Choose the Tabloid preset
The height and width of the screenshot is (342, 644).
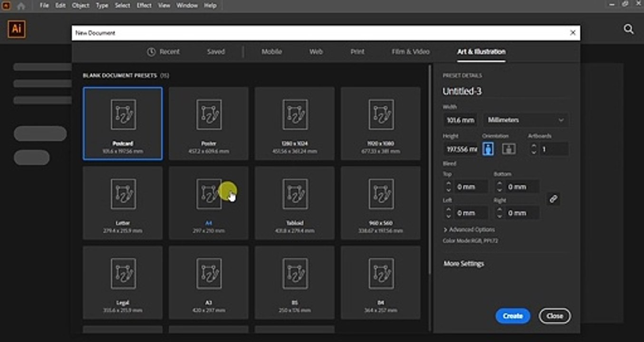tap(295, 203)
